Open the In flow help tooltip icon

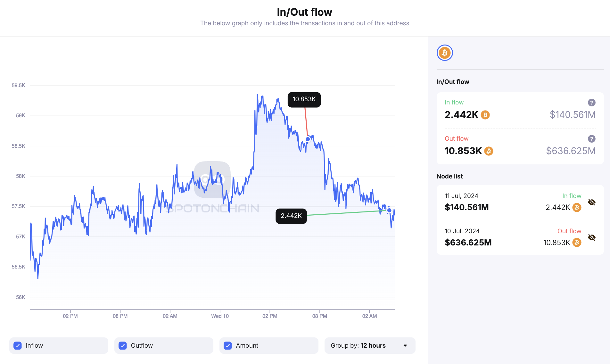pyautogui.click(x=591, y=103)
